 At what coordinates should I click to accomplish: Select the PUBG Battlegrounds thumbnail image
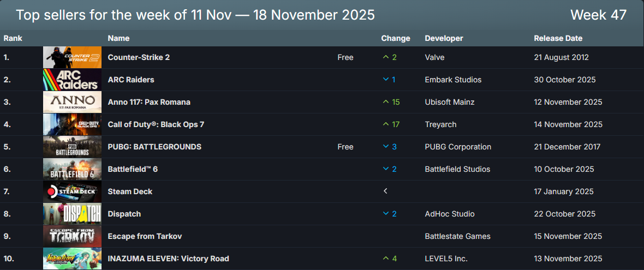[72, 147]
